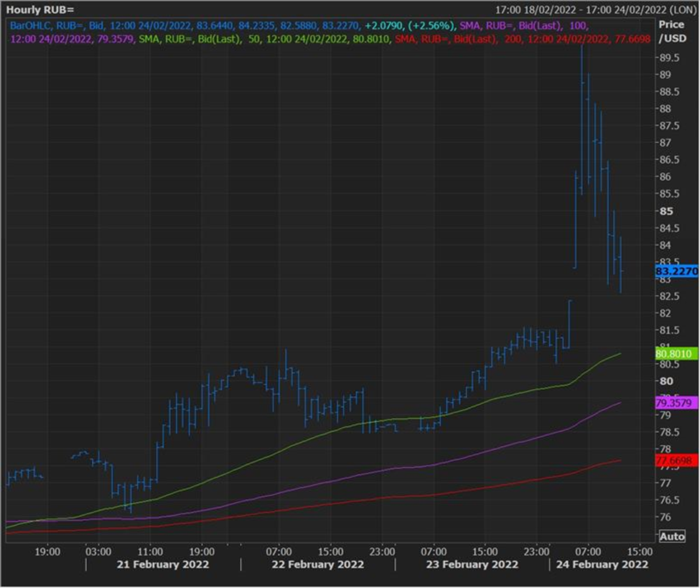
Task: Click the Price /USD axis title
Action: [672, 32]
